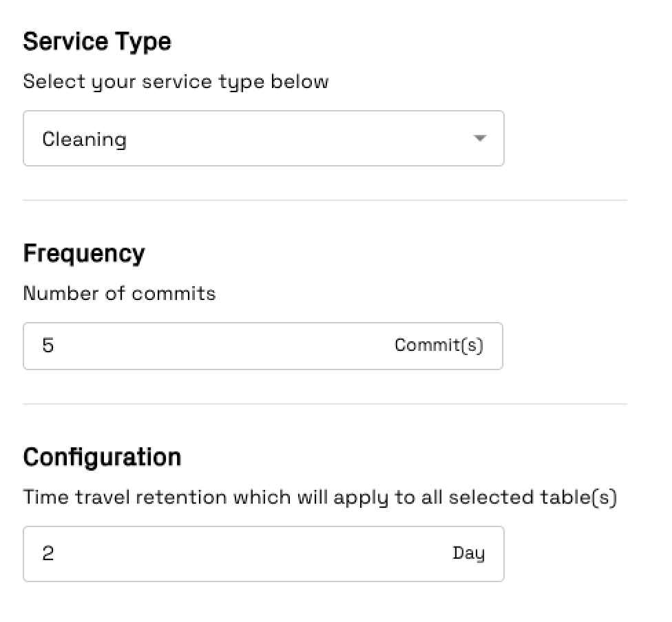672x622 pixels.
Task: Click divider line above Configuration section
Action: pos(325,403)
